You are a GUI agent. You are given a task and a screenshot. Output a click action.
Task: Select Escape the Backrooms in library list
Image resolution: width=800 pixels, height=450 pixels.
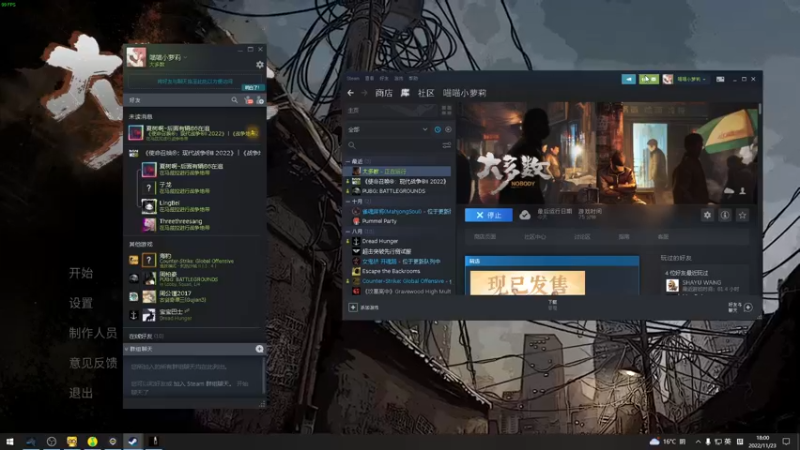tap(391, 271)
